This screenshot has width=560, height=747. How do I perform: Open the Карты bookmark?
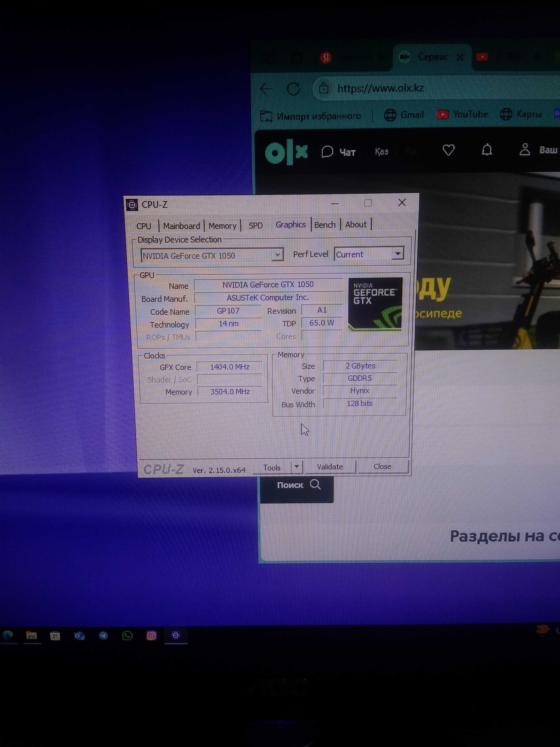tap(521, 114)
